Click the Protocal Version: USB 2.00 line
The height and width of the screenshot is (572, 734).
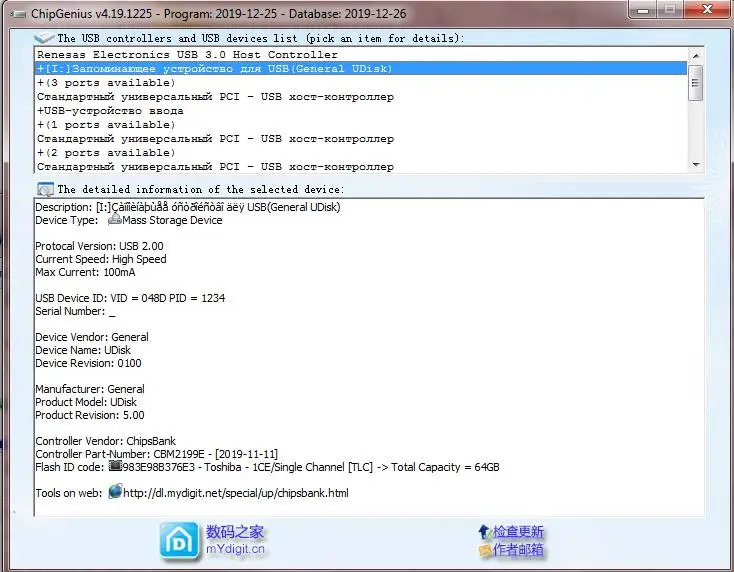(x=99, y=246)
